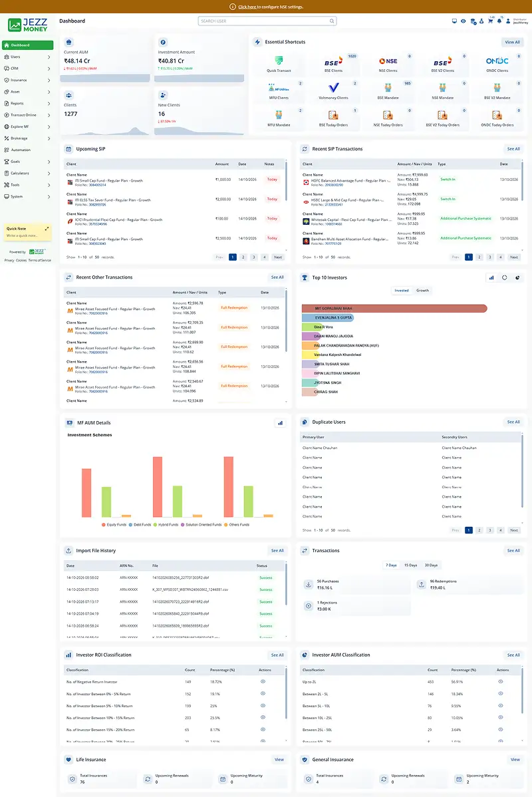Expand the Calculators sidebar section

pyautogui.click(x=27, y=174)
